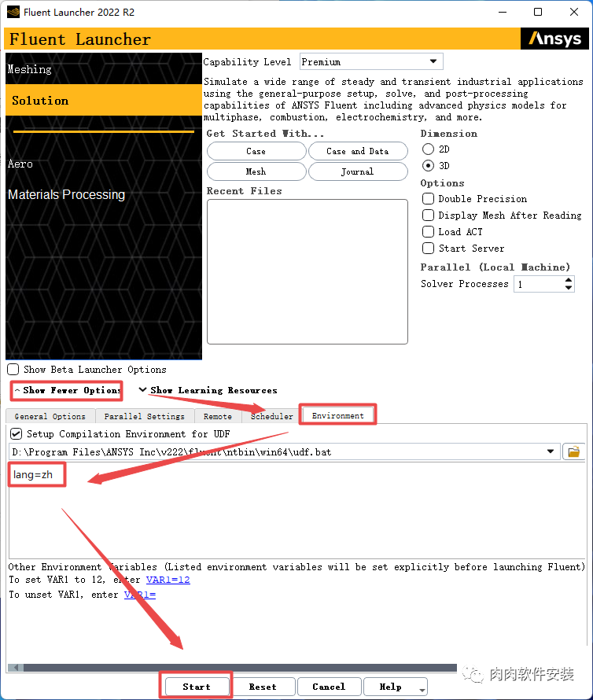Enable Double Precision option
Screen dimensions: 593x700
428,199
